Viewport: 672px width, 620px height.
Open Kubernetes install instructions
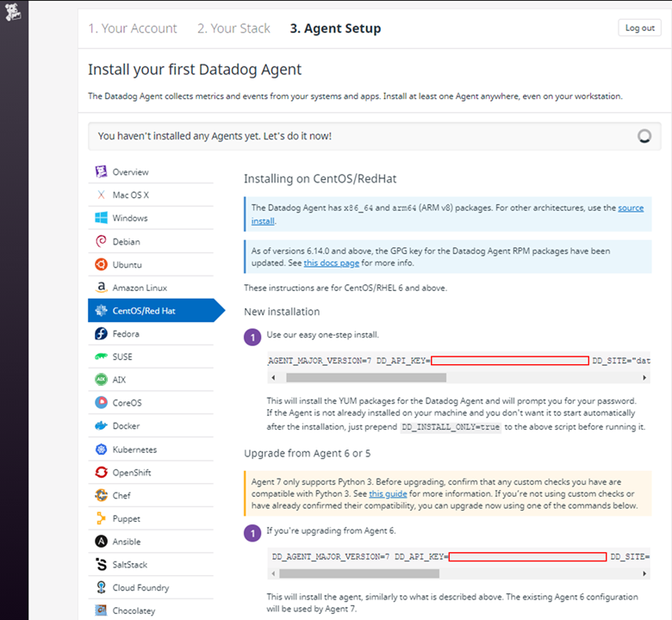click(x=151, y=449)
